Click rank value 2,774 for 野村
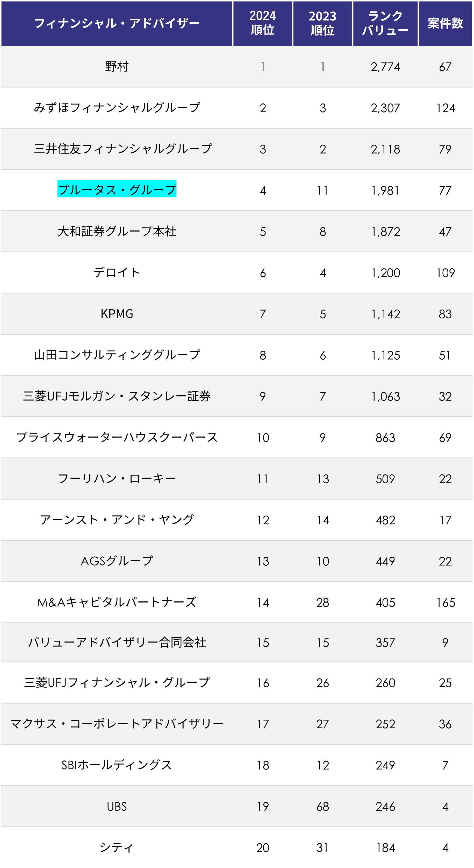This screenshot has width=474, height=868. pos(385,67)
